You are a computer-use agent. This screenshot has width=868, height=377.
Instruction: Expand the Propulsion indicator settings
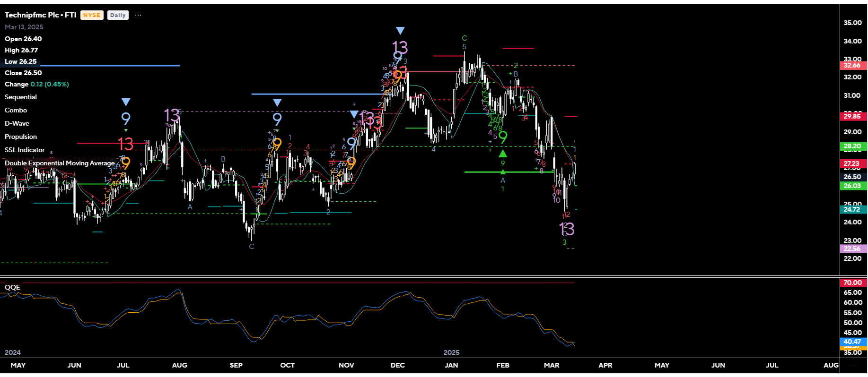pyautogui.click(x=21, y=137)
